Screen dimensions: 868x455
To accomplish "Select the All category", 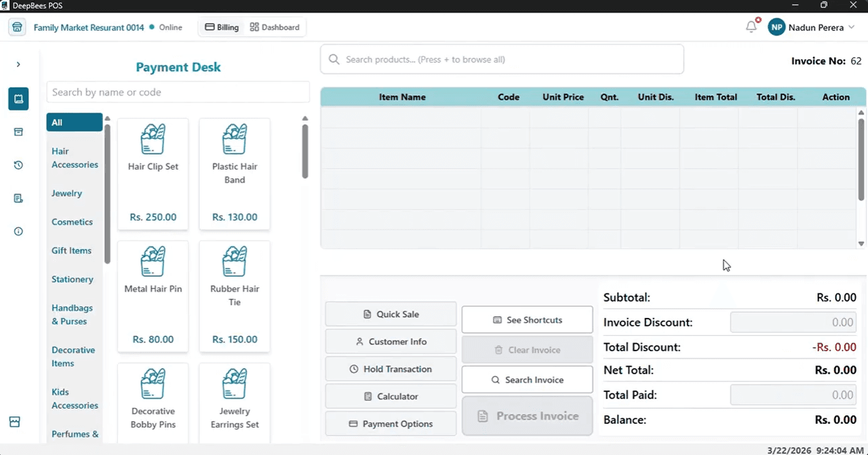I will point(75,123).
